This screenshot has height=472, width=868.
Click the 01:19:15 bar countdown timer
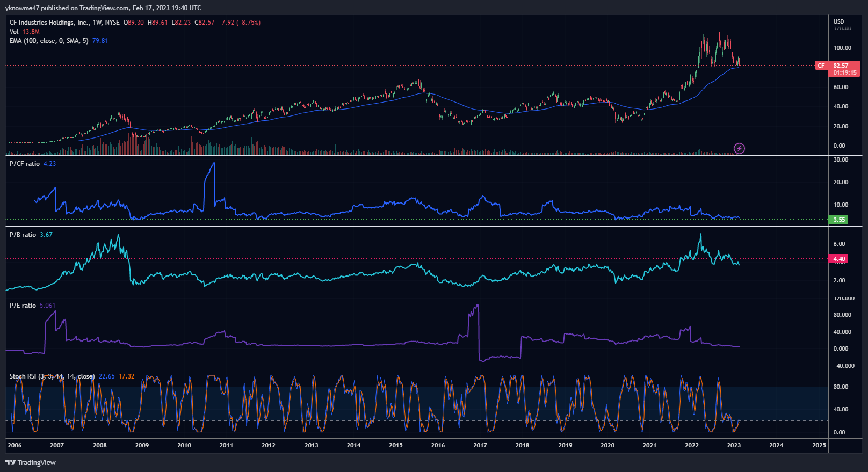[x=845, y=72]
